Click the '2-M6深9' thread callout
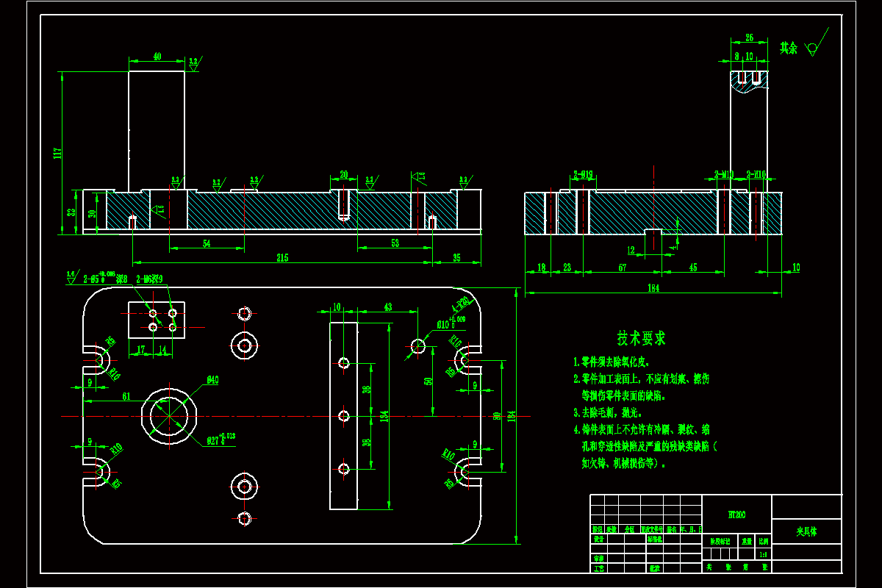 click(149, 279)
